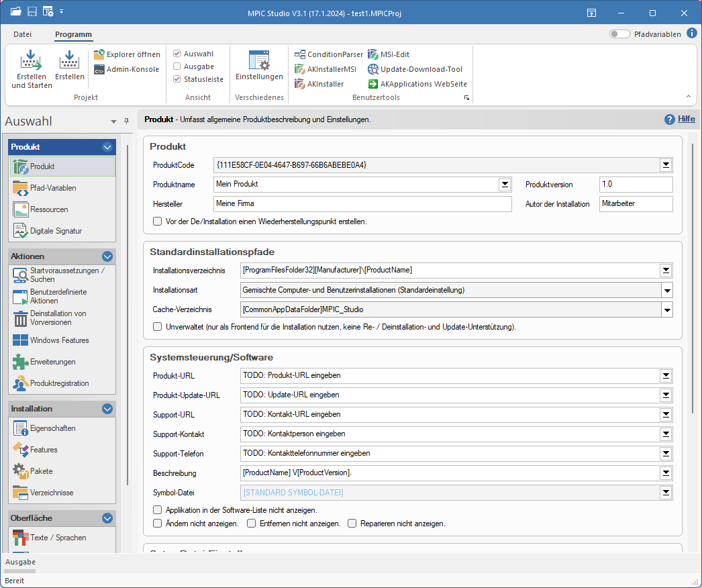Image resolution: width=702 pixels, height=588 pixels.
Task: Start the ConditionParser tool
Action: (329, 54)
